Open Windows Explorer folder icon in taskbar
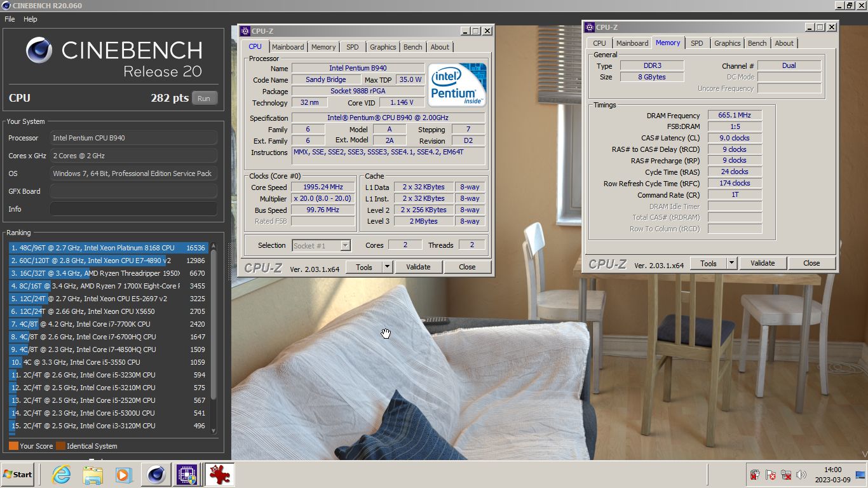Viewport: 868px width, 488px height. coord(93,475)
